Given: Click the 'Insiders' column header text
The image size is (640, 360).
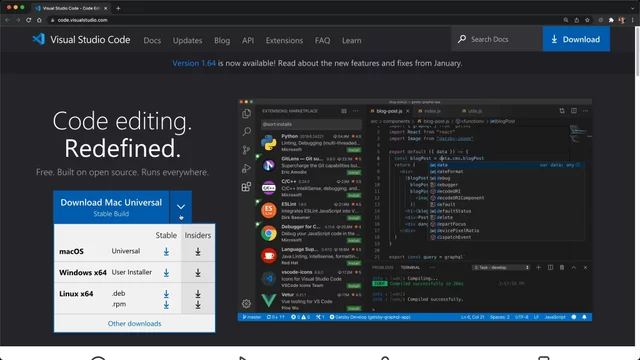Looking at the screenshot, I should tap(198, 236).
